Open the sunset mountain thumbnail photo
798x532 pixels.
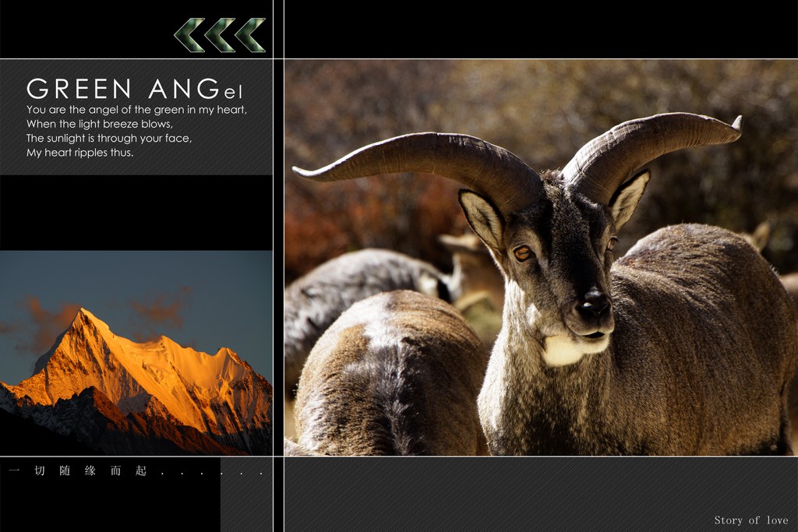(x=136, y=353)
